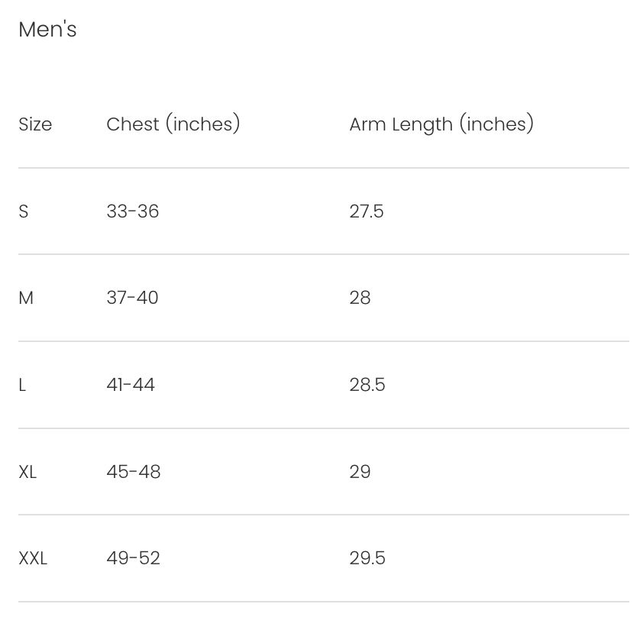Image resolution: width=640 pixels, height=623 pixels.
Task: Click the 28 arm length value
Action: [x=360, y=298]
